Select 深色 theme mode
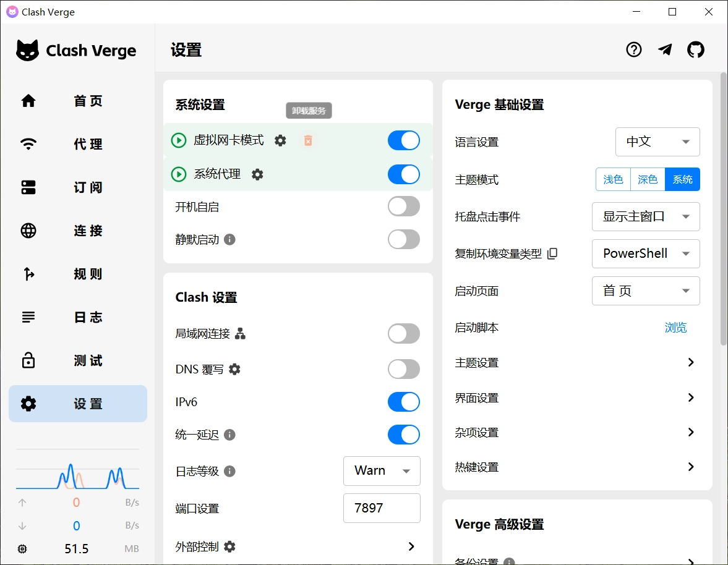728x565 pixels. [x=648, y=179]
